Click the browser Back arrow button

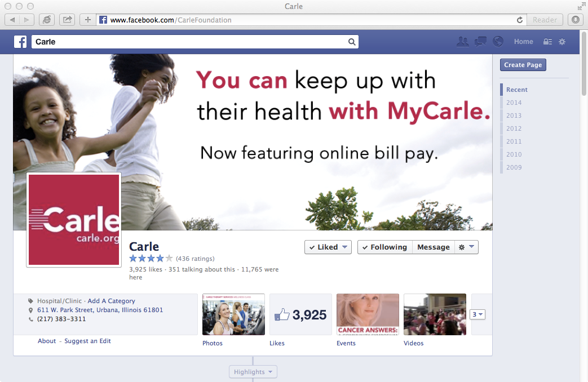(x=12, y=20)
